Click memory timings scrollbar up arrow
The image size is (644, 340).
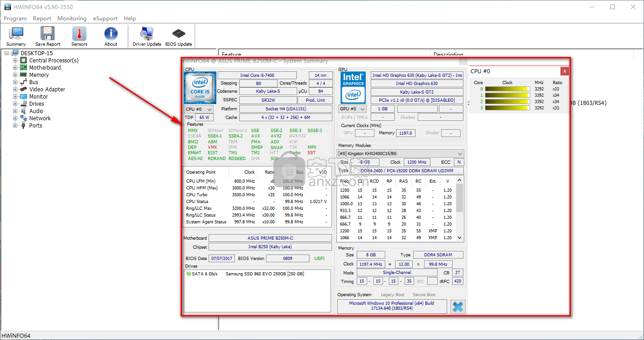click(460, 180)
